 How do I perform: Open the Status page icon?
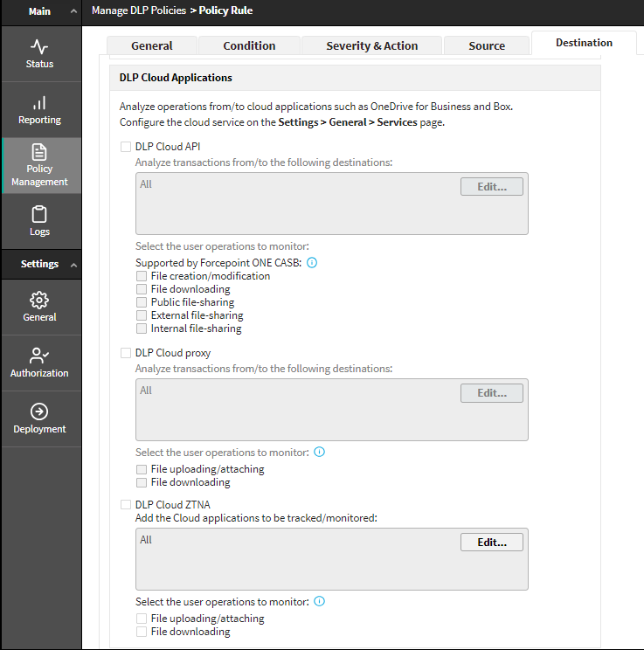pos(39,47)
